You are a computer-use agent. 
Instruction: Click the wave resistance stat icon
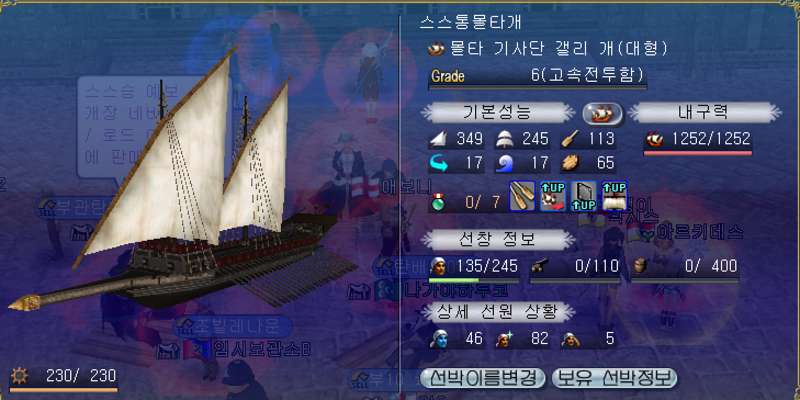click(x=505, y=164)
